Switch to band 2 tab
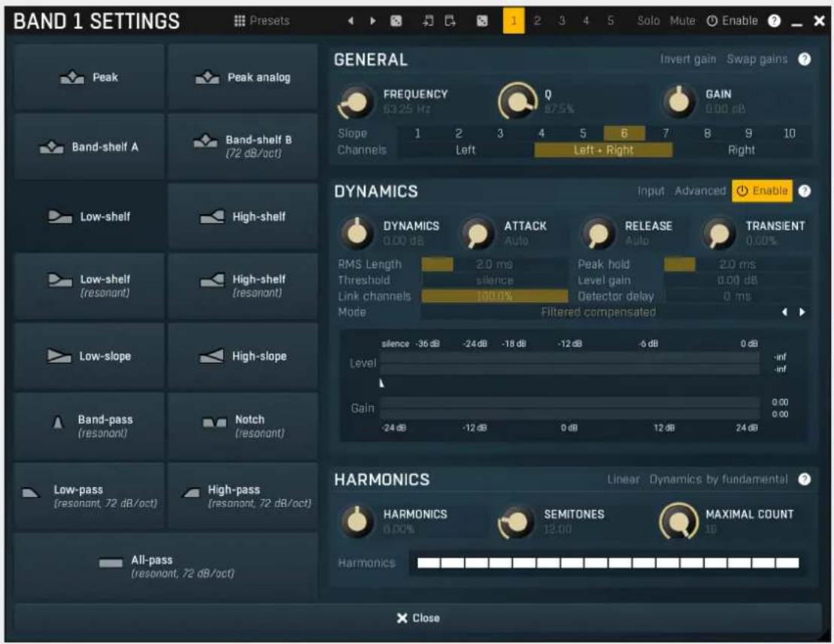Screen dimensions: 834x644 pos(537,21)
